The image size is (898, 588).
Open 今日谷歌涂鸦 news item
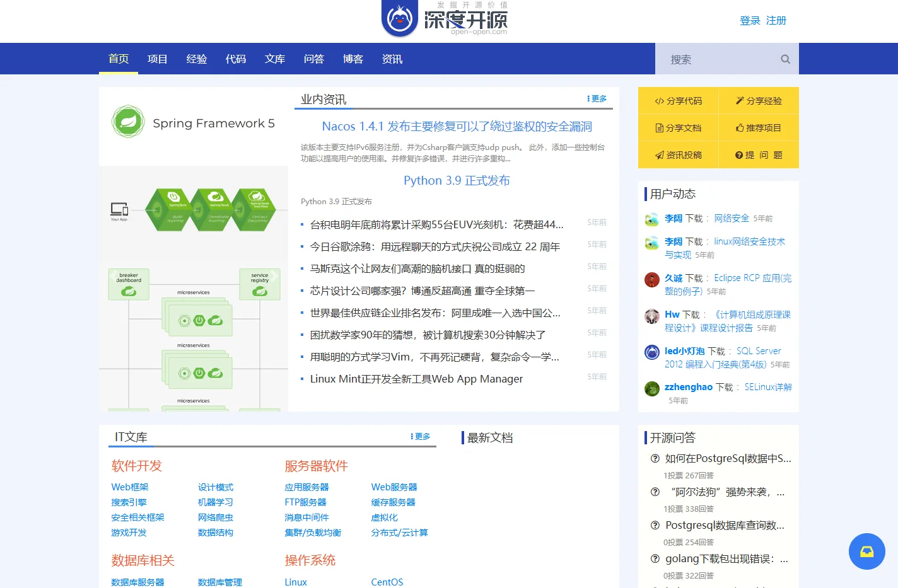click(x=435, y=246)
